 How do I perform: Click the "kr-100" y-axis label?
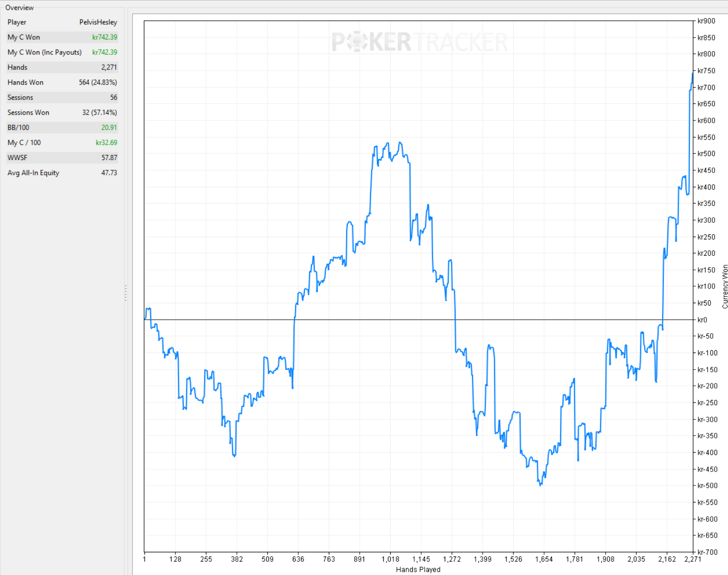707,353
